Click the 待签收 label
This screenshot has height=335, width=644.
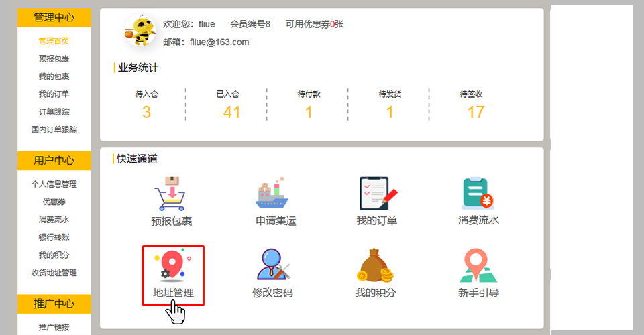click(x=471, y=94)
